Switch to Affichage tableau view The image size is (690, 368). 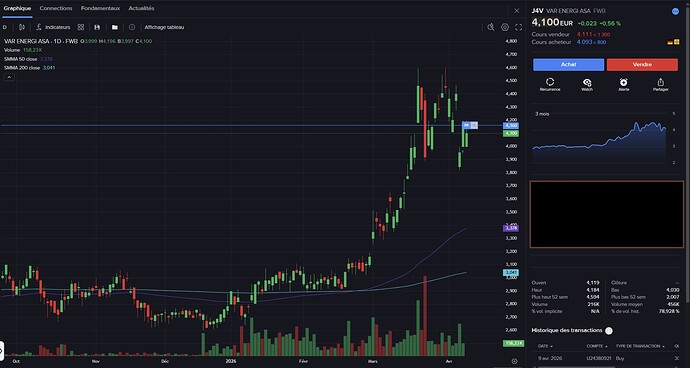pos(165,27)
